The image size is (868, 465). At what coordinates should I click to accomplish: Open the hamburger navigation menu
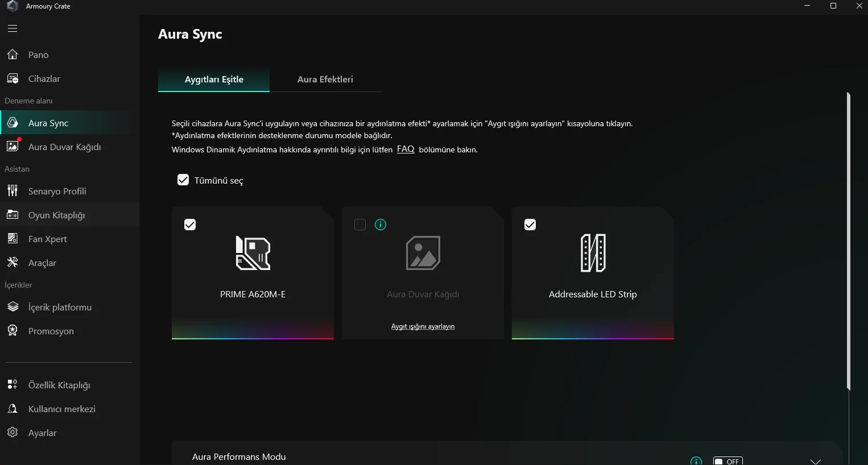(13, 28)
